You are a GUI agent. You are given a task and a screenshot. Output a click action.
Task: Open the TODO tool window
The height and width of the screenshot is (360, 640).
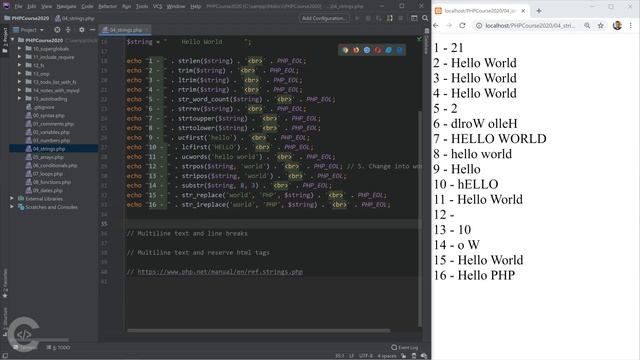coord(58,347)
